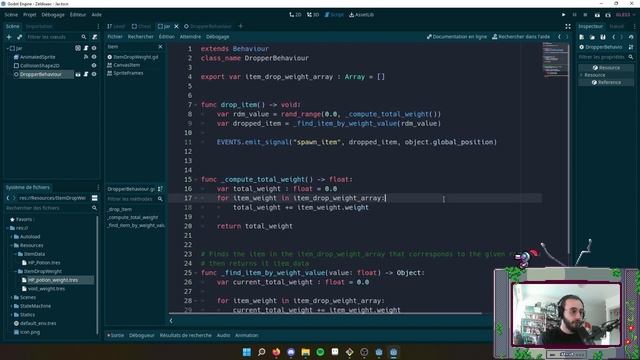Collapse the ItemDropWeight folder
Image resolution: width=640 pixels, height=360 pixels.
pos(16,271)
